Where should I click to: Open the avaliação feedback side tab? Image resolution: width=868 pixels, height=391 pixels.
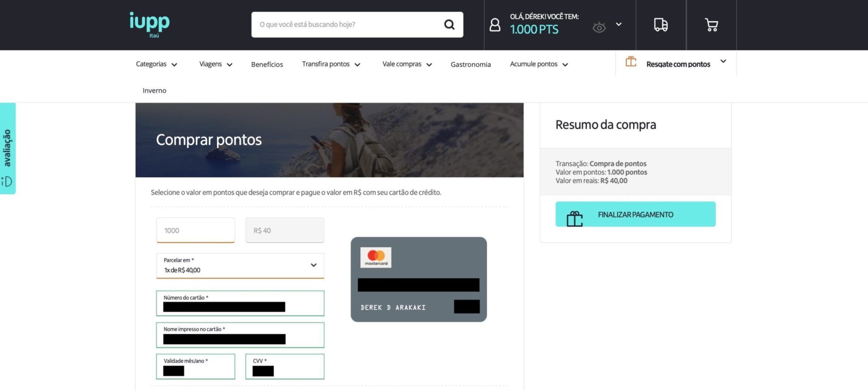coord(8,148)
